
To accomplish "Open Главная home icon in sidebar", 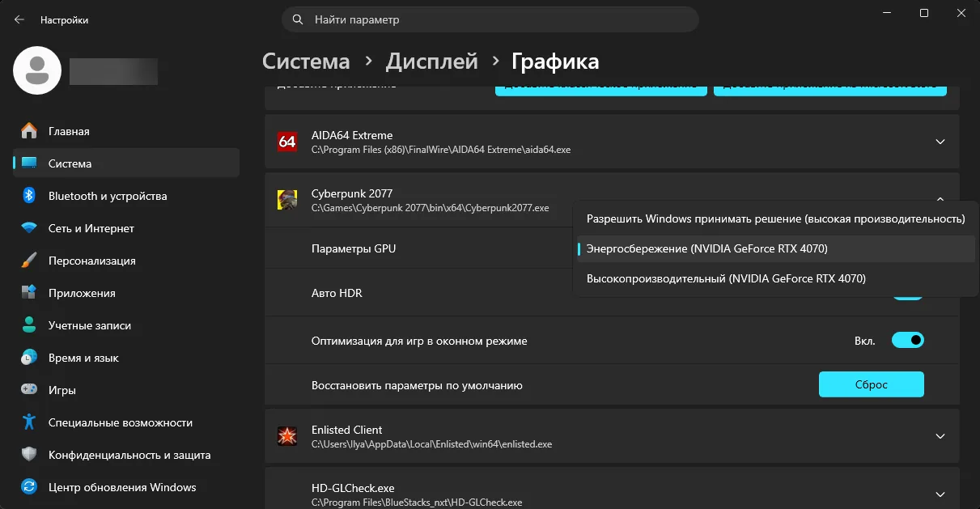I will point(29,131).
